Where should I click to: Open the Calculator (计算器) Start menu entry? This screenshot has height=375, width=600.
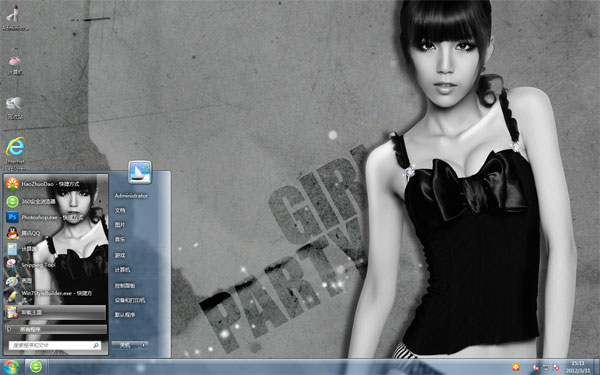[55, 249]
